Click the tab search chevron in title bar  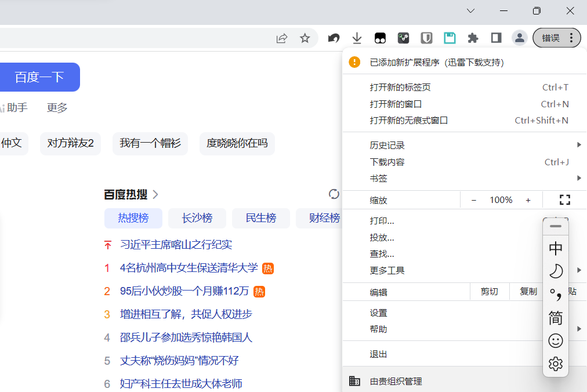point(470,11)
